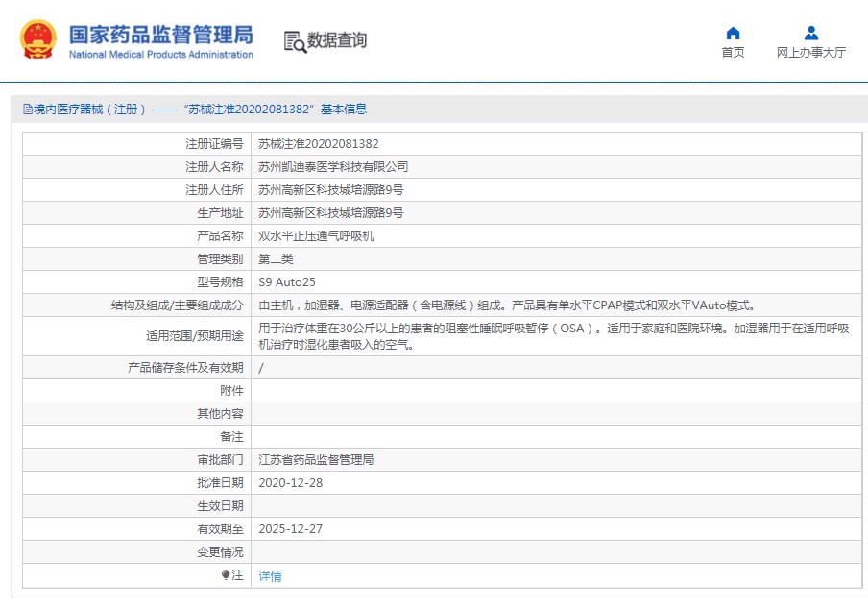Click the 适用范围/预期用途 label

pos(195,336)
